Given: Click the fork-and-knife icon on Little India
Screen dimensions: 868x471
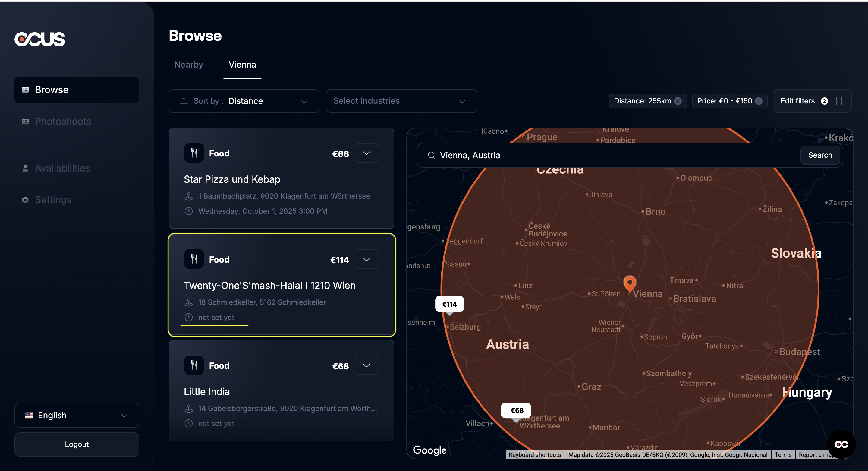Looking at the screenshot, I should coord(194,365).
